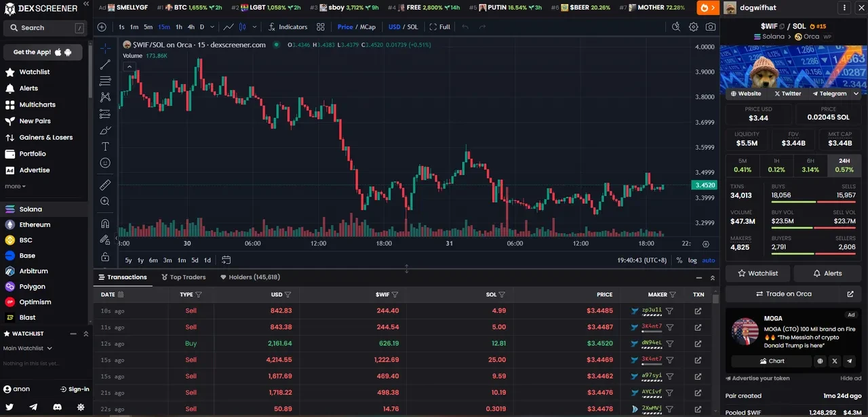Toggle USD / SOL quote currency
The height and width of the screenshot is (417, 868).
tap(403, 27)
